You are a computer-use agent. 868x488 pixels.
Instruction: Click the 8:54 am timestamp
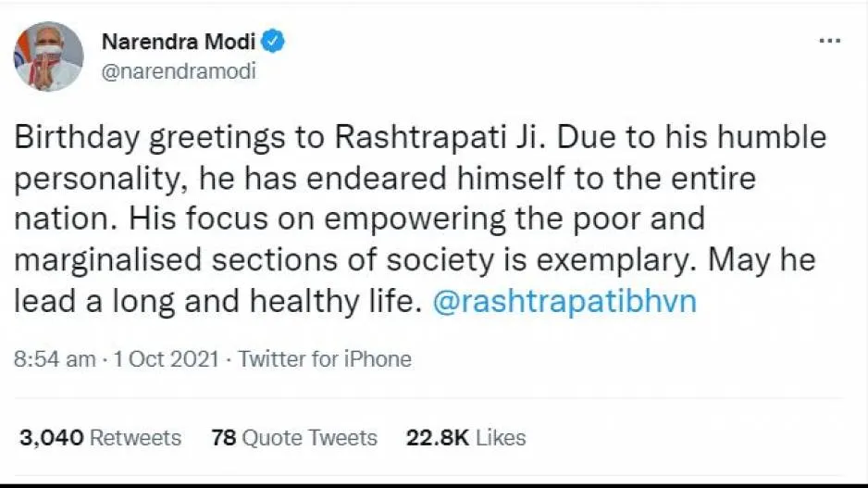pos(54,359)
